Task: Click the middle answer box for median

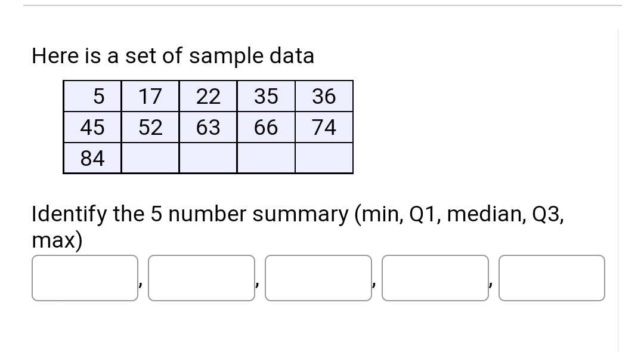Action: pos(318,278)
